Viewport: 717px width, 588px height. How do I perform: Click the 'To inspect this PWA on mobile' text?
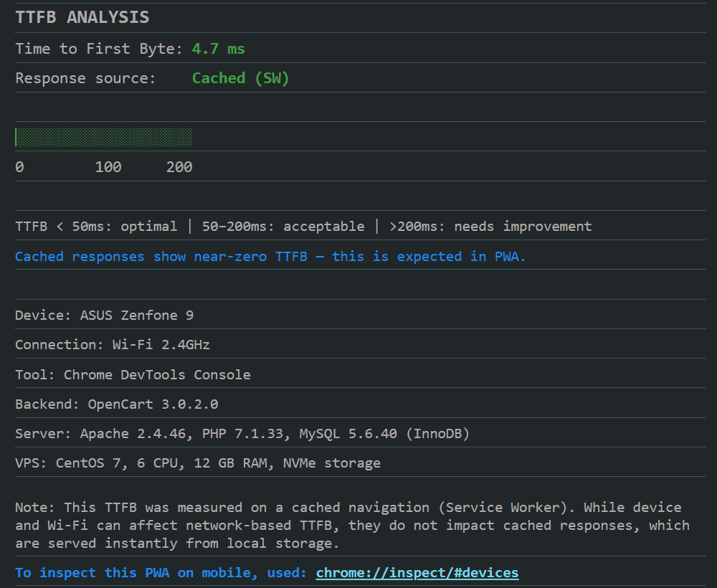coord(161,573)
